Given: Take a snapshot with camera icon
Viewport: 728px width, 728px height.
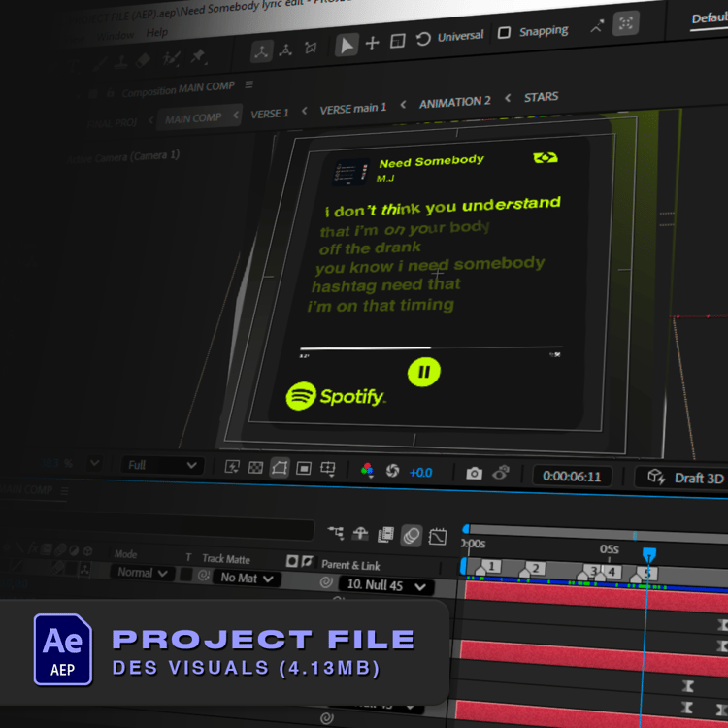Looking at the screenshot, I should tap(474, 473).
